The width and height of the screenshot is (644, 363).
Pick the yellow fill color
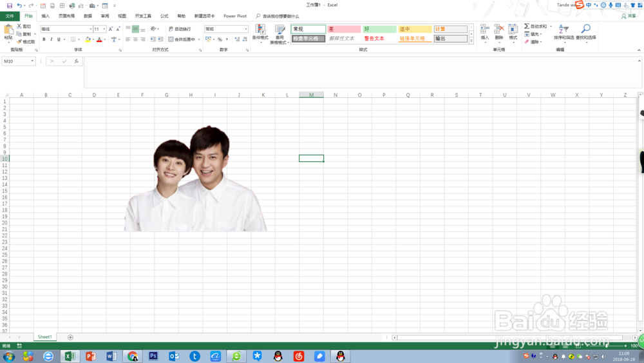pos(88,39)
